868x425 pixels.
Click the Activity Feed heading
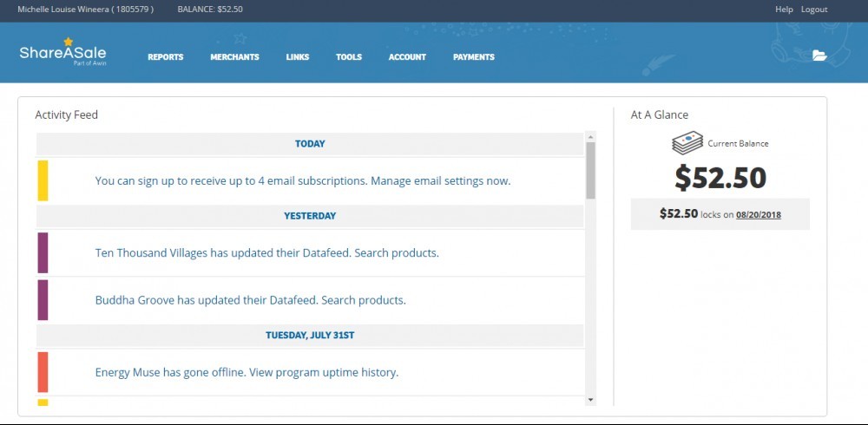click(67, 115)
